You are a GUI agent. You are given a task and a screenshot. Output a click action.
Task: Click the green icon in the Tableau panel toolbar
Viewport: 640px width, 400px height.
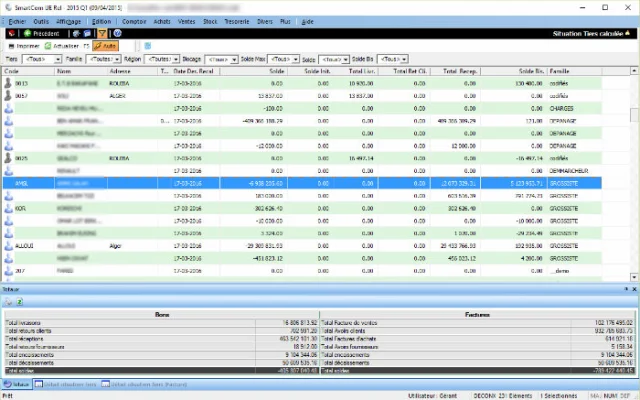tap(19, 301)
